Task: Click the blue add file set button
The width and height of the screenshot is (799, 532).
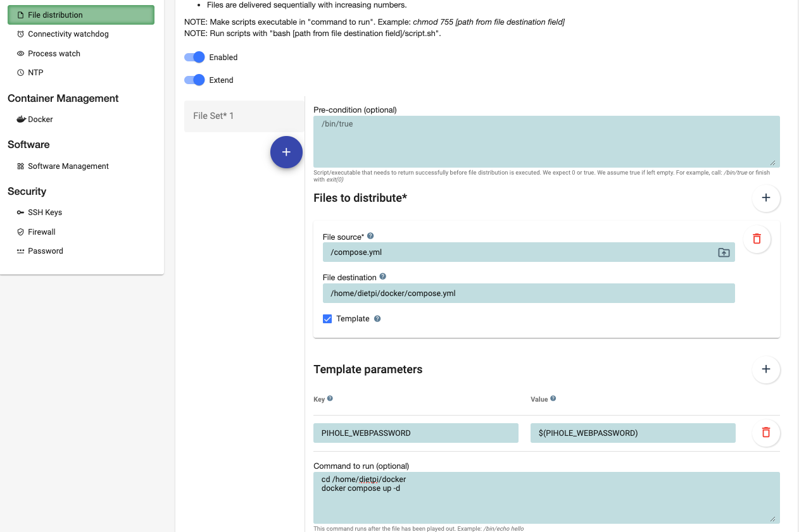Action: [286, 152]
